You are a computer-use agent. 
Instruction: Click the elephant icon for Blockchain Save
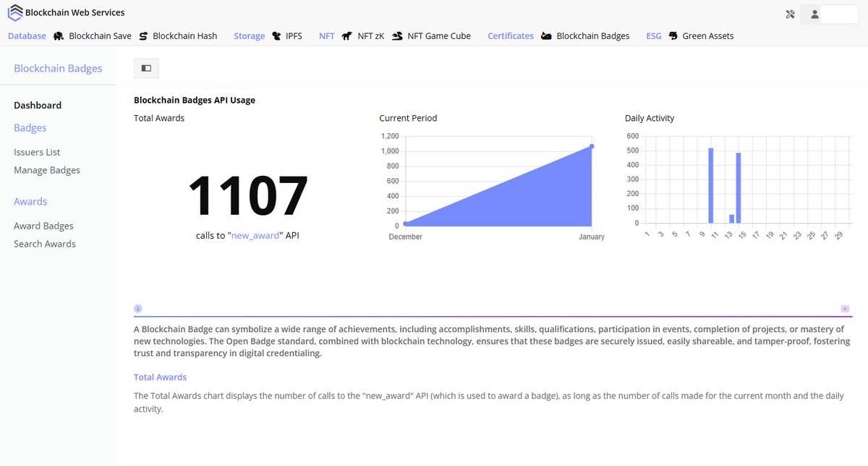(57, 35)
